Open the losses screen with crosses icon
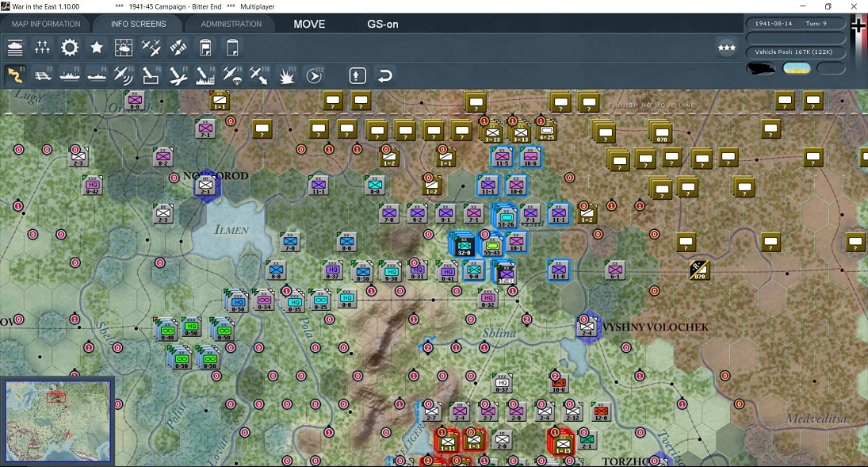Viewport: 868px width, 467px height. (42, 48)
